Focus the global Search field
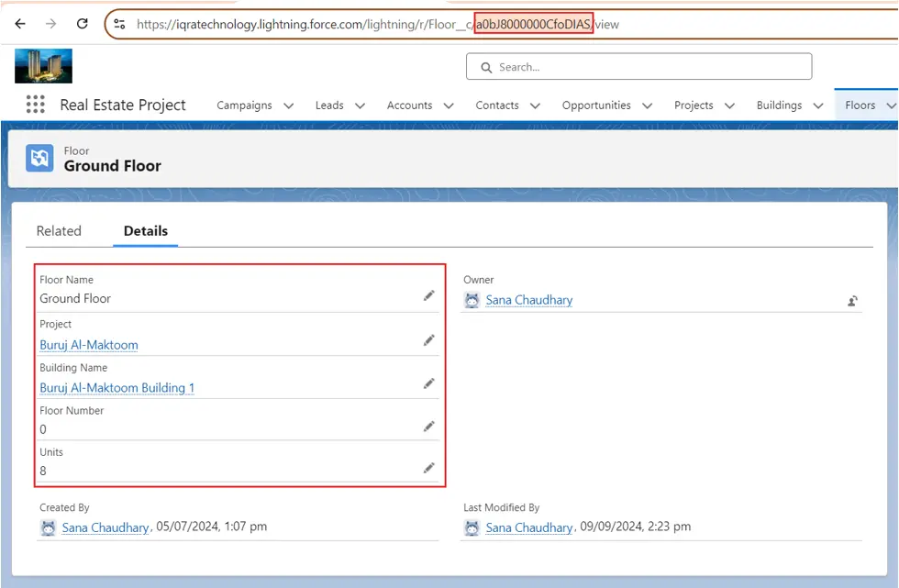Image resolution: width=899 pixels, height=588 pixels. (638, 66)
